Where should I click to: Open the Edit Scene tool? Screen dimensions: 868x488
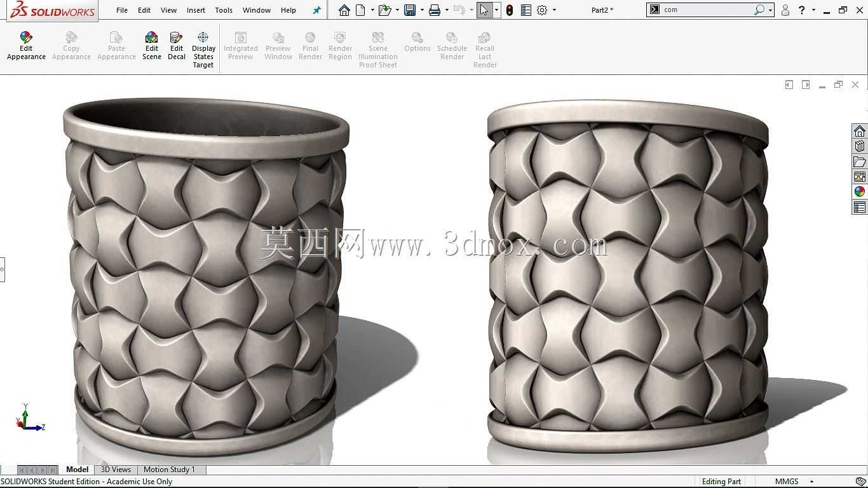tap(151, 46)
